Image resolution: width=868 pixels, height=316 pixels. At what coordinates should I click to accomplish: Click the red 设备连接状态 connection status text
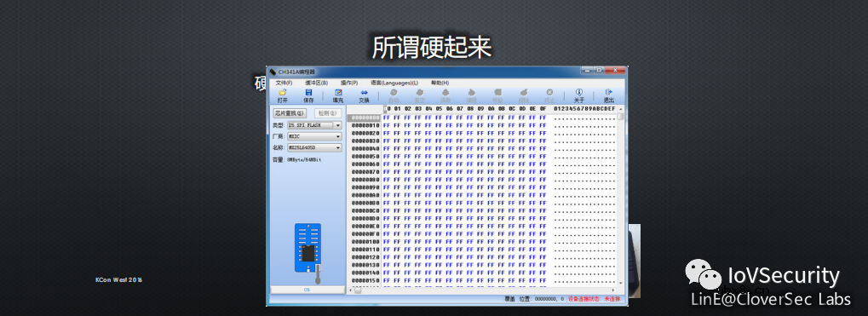pos(594,299)
